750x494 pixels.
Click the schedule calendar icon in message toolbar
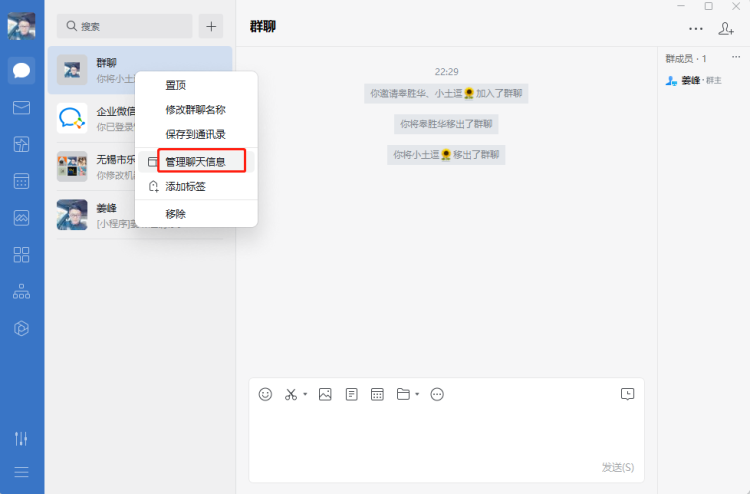(x=377, y=394)
